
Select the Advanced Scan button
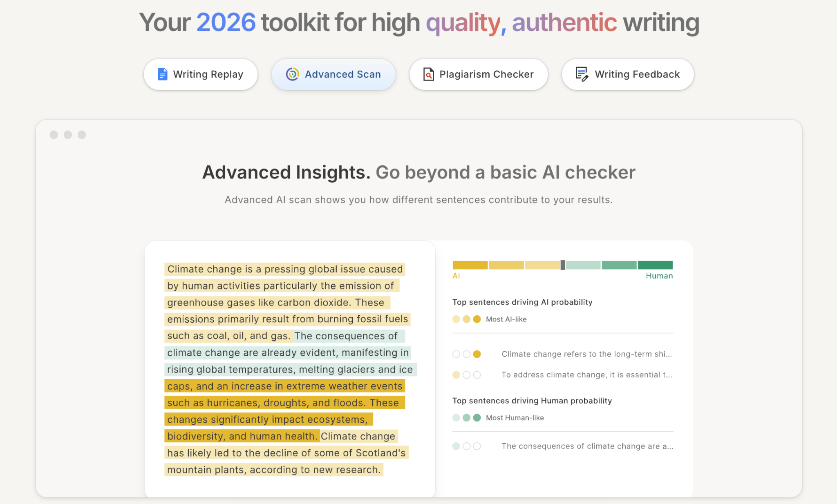coord(333,74)
